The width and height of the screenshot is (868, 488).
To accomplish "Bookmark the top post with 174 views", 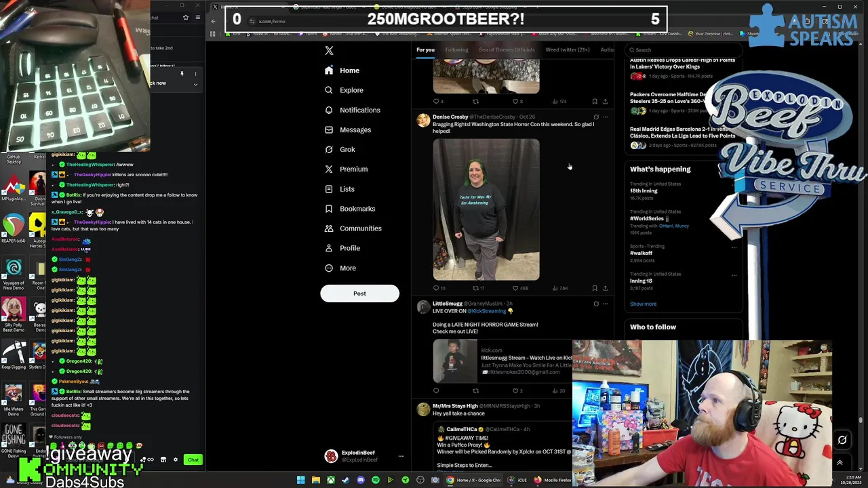I will pyautogui.click(x=595, y=102).
